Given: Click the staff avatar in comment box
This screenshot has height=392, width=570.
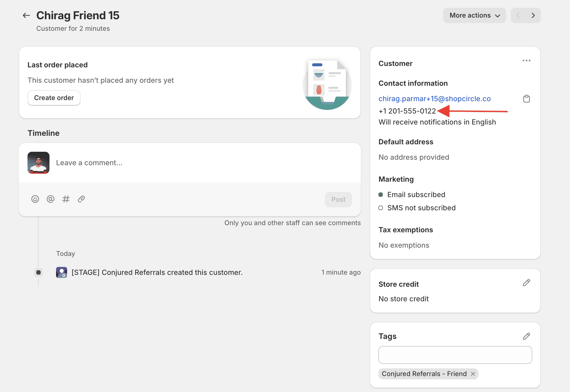Looking at the screenshot, I should 38,163.
